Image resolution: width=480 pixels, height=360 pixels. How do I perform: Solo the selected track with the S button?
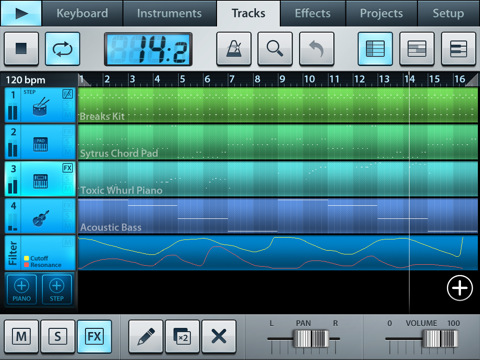click(x=58, y=336)
